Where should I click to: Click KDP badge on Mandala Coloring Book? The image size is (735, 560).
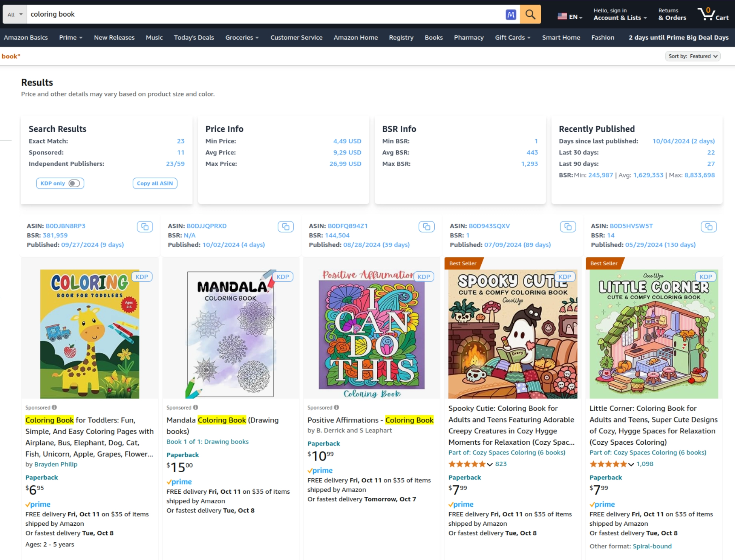coord(283,277)
